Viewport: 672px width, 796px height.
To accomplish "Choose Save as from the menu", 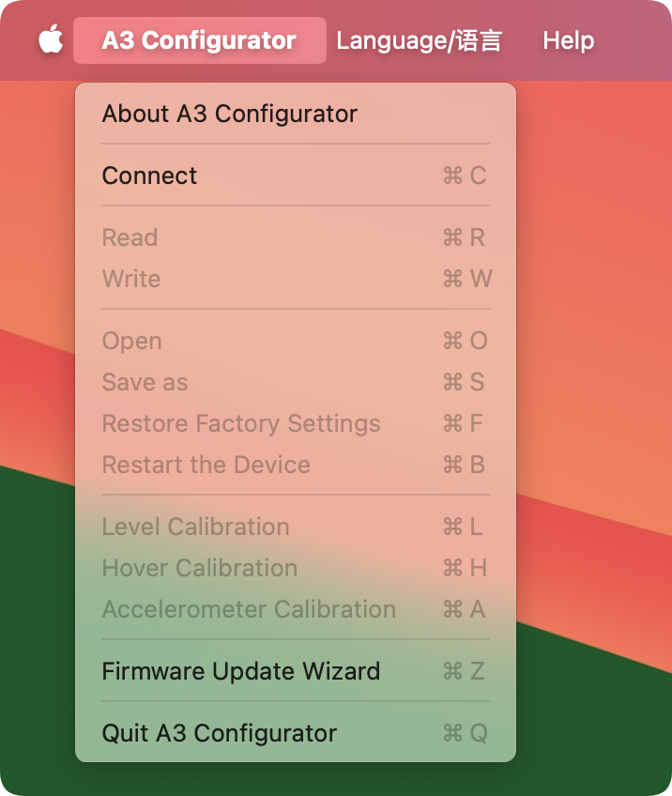I will pos(145,382).
